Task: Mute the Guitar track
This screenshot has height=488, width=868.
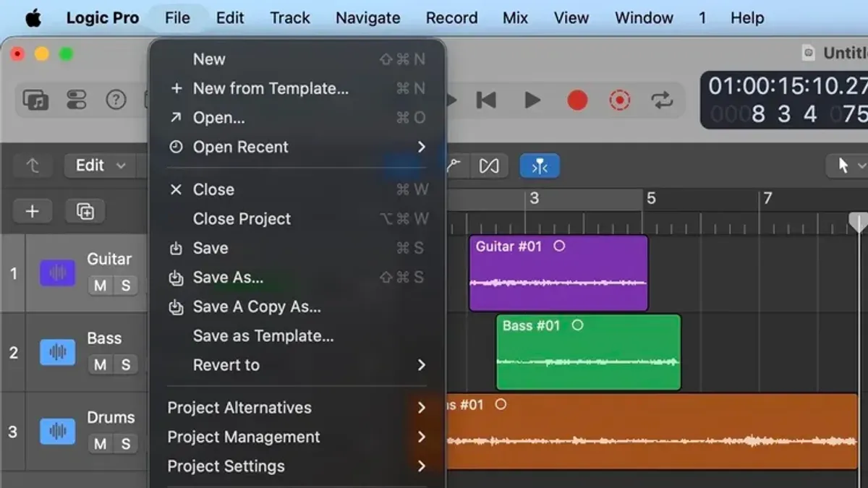Action: [100, 286]
